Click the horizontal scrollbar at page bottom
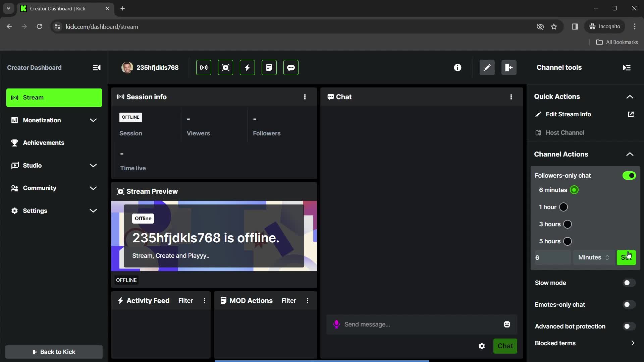This screenshot has height=362, width=644. [x=322, y=361]
